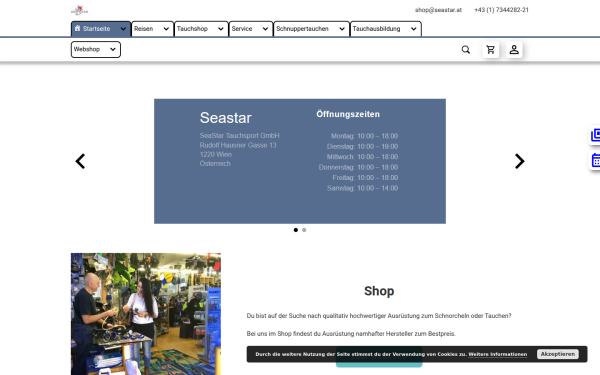Open the calendar icon at right edge
This screenshot has height=375, width=600.
595,160
